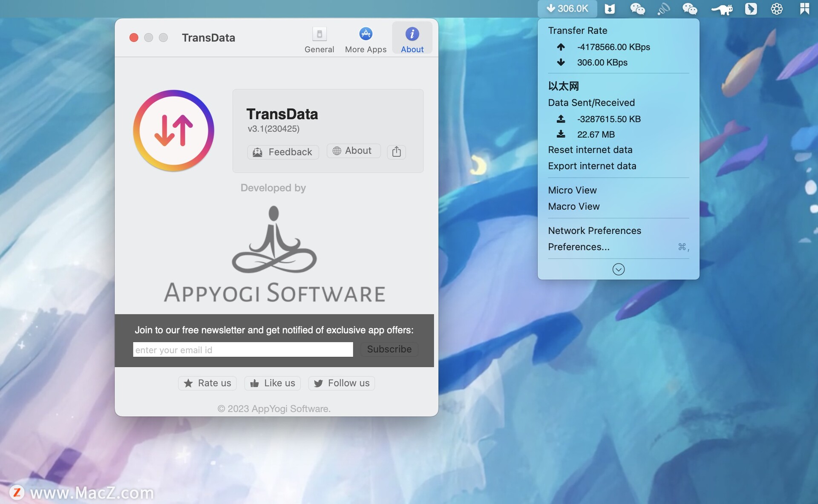Open Network Preferences menu entry

(594, 231)
